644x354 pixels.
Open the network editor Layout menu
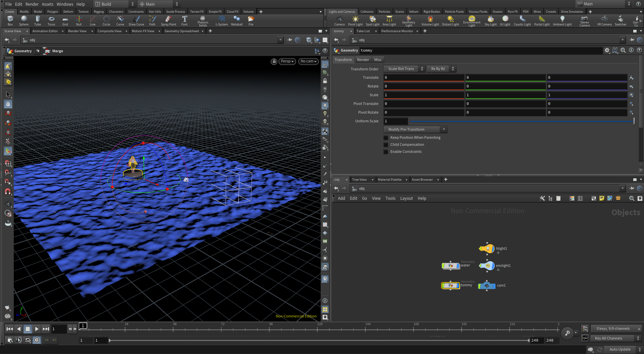[x=407, y=198]
